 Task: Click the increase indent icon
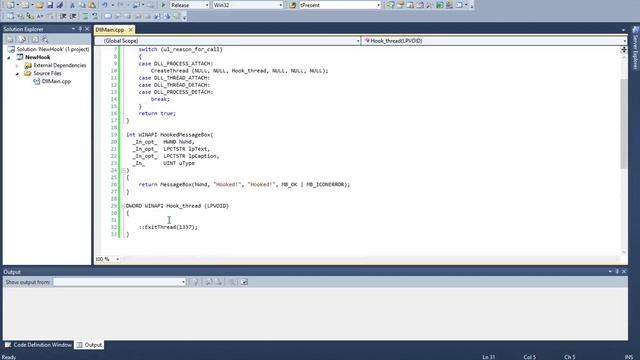coord(73,16)
